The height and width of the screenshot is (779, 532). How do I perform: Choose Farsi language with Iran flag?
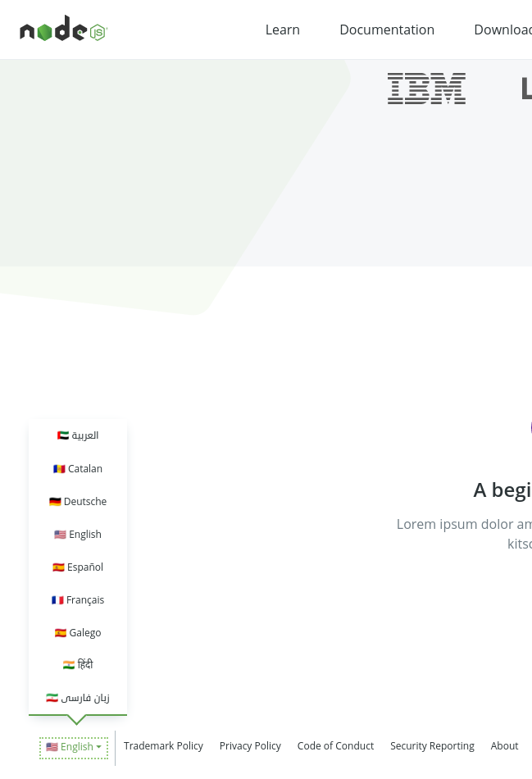click(x=78, y=698)
